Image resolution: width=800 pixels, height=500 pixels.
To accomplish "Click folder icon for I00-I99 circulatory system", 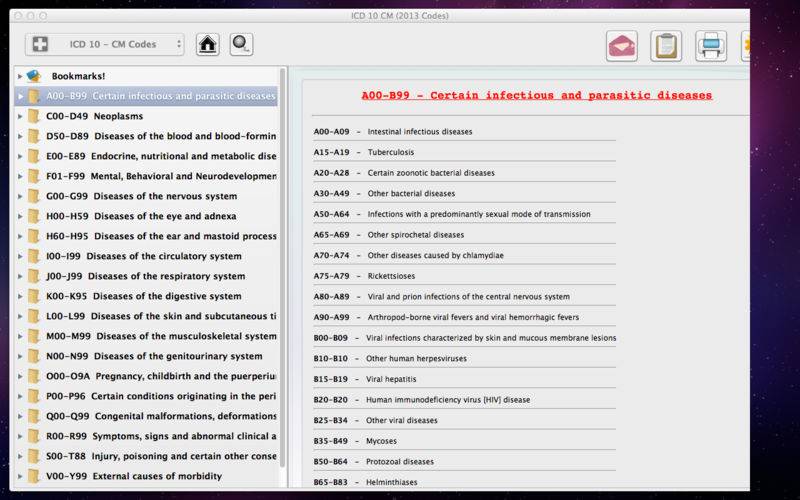I will [34, 256].
